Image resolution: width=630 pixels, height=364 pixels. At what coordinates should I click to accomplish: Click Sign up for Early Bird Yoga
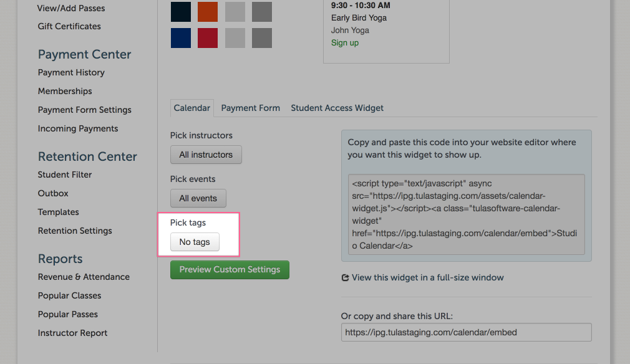[x=345, y=42]
